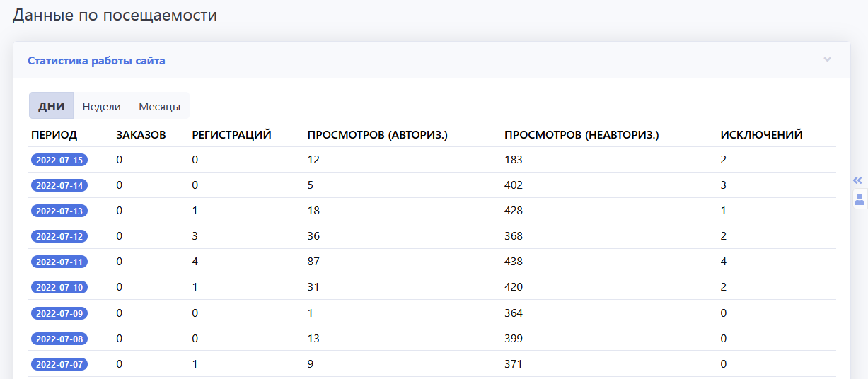This screenshot has height=379, width=868.
Task: Click the Статистика работы сайта header link
Action: [96, 61]
